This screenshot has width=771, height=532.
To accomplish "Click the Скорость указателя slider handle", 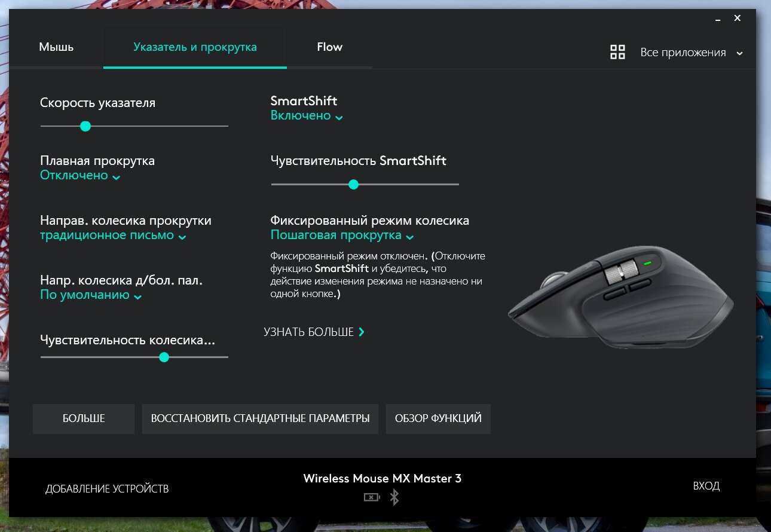I will (85, 126).
